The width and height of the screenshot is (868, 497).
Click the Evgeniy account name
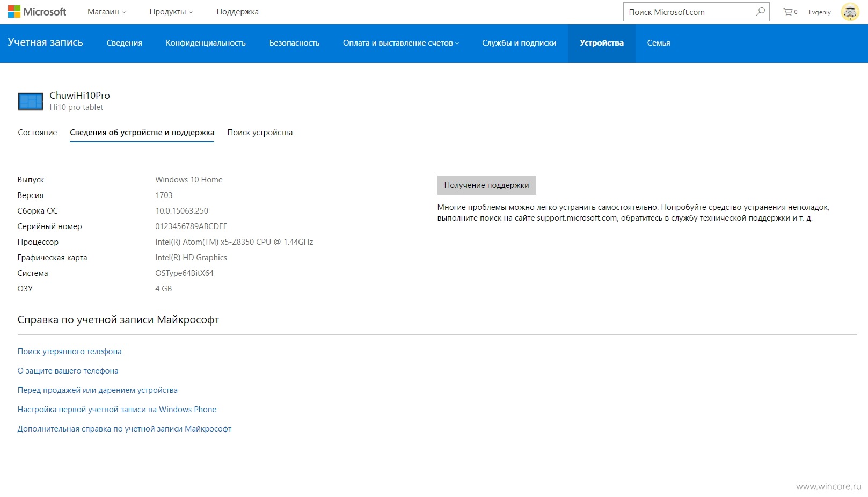coord(820,12)
